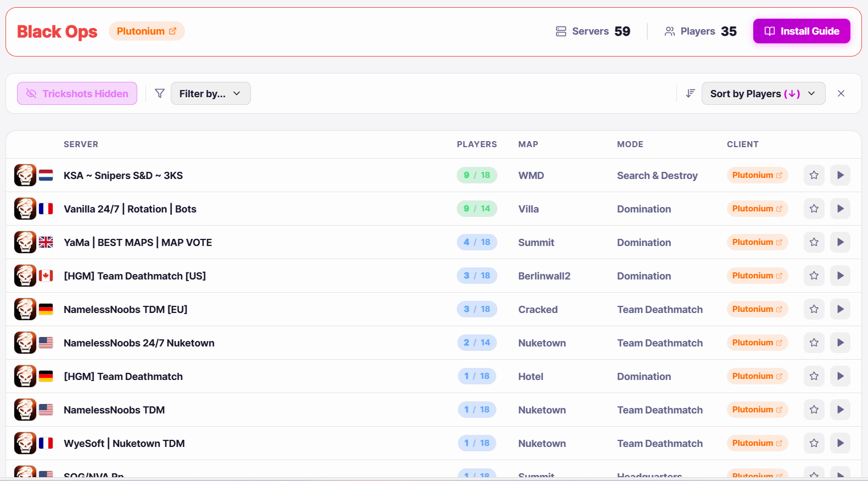
Task: Expand the Sort by Players dropdown
Action: pyautogui.click(x=763, y=93)
